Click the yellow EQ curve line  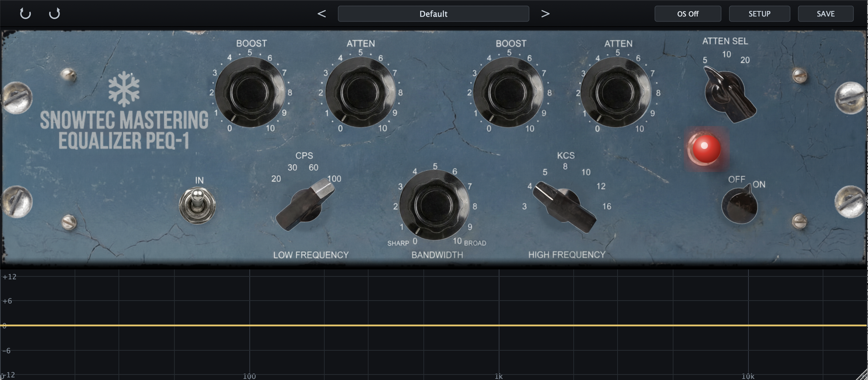click(x=434, y=325)
